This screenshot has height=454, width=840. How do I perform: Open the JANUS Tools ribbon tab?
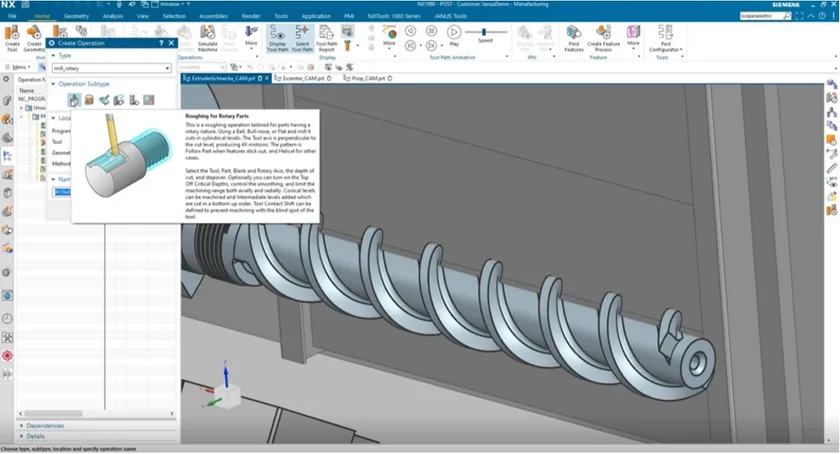tap(451, 16)
